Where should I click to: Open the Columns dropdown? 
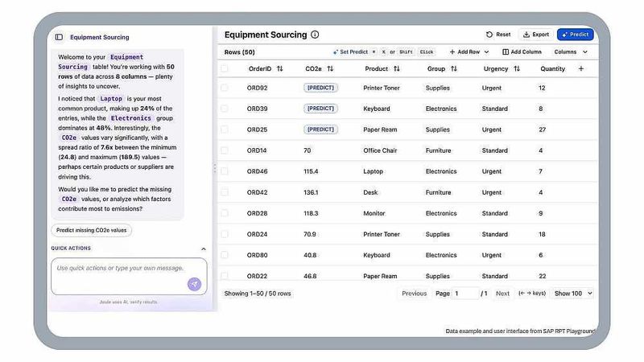point(571,52)
